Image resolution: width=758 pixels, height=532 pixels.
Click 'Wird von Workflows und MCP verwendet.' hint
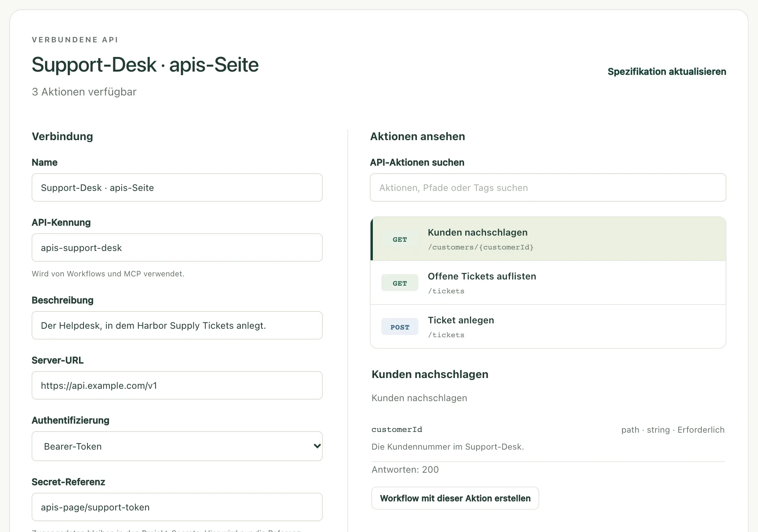pos(108,274)
